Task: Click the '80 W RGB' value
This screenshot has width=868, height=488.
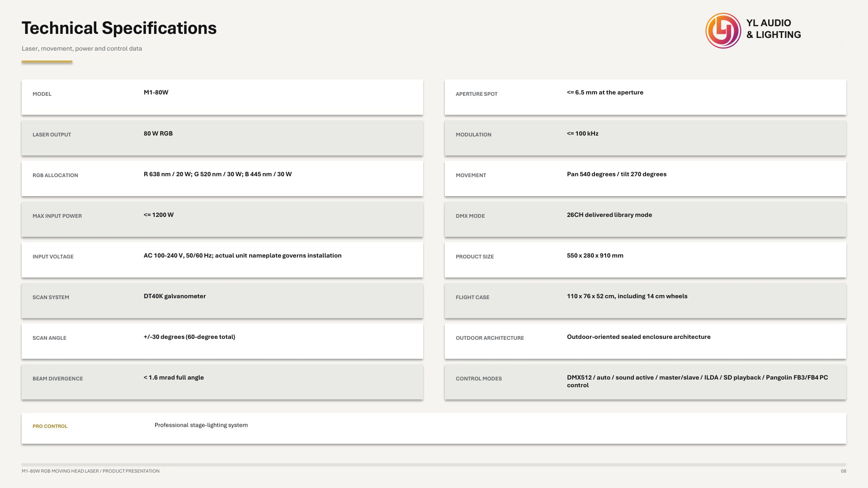Action: tap(158, 133)
